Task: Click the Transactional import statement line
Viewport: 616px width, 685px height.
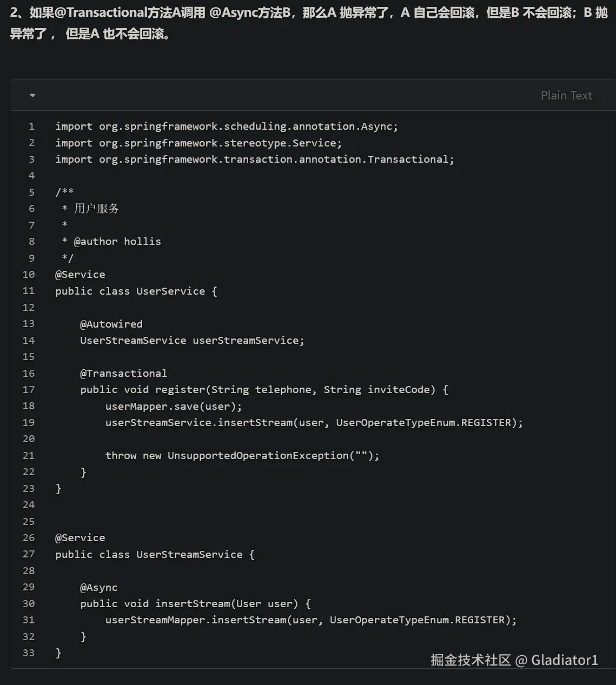Action: click(x=254, y=159)
